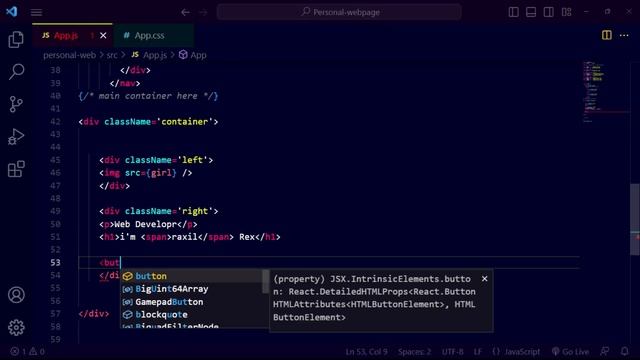
Task: Toggle the secondary side bar layout icon
Action: coord(549,12)
